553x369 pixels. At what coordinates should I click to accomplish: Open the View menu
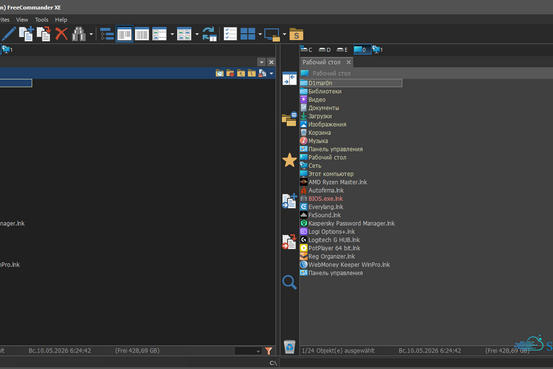click(x=22, y=20)
